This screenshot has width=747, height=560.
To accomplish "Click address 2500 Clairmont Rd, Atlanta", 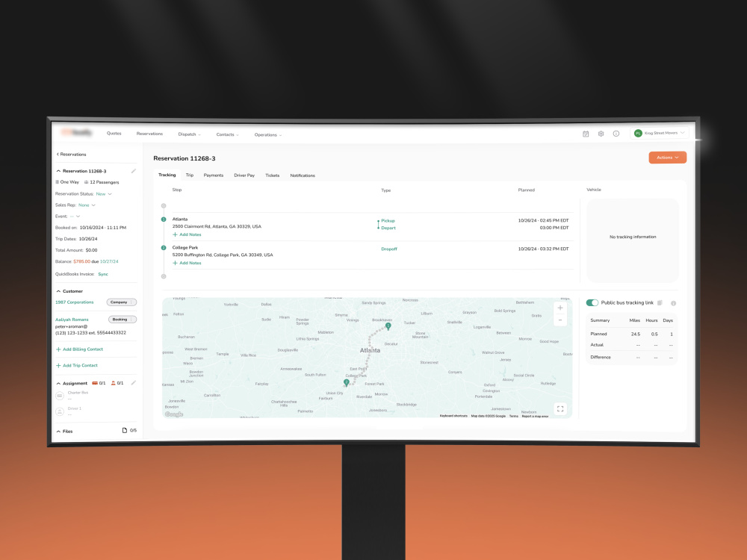I will pyautogui.click(x=217, y=227).
